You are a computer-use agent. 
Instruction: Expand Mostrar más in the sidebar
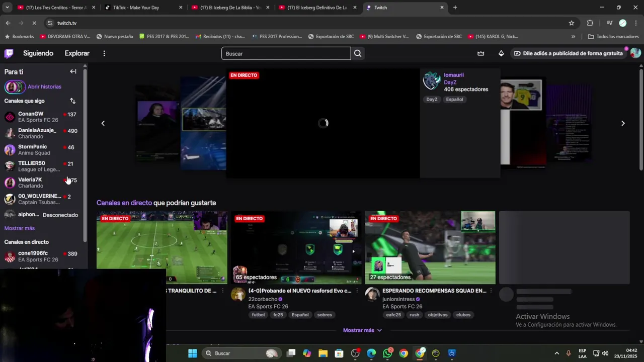point(20,228)
